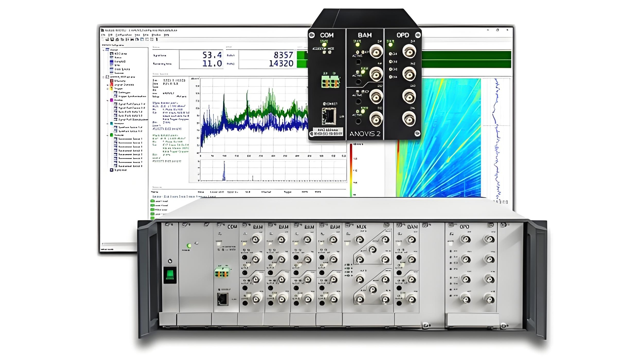Viewport: 644px width, 361px height.
Task: Toggle the second green status indicator in bottom list
Action: [153, 205]
